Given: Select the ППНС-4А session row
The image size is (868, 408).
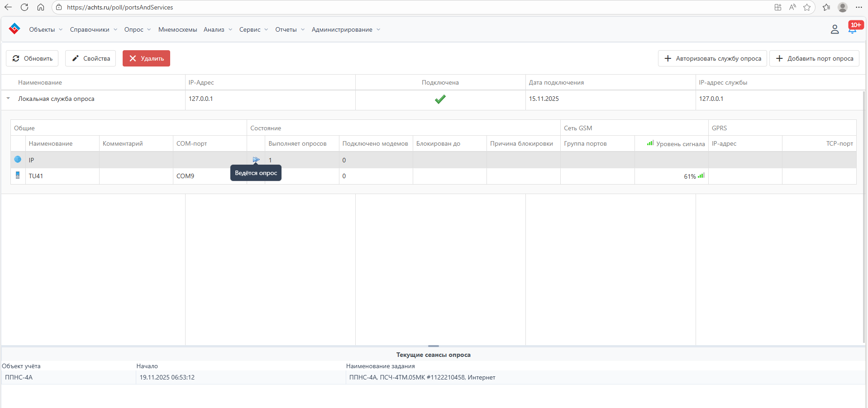Looking at the screenshot, I should [x=181, y=377].
